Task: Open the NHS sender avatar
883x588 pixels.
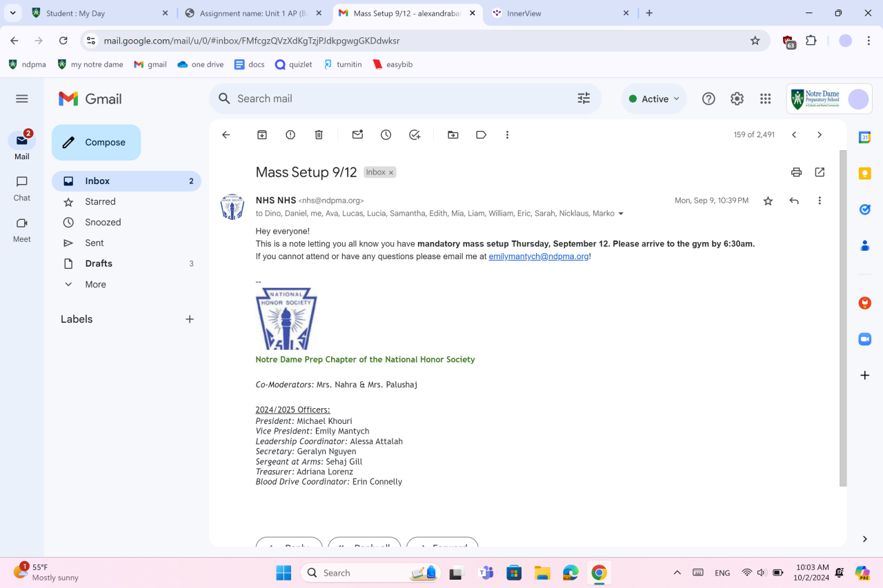Action: (x=232, y=207)
